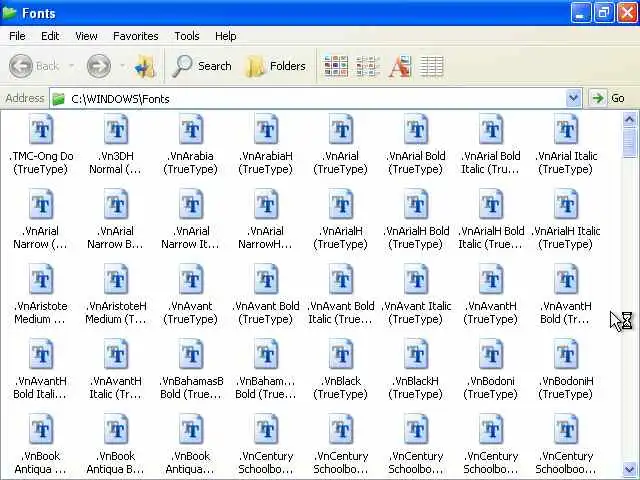Image resolution: width=640 pixels, height=480 pixels.
Task: Select the .VnAvantH Italic font icon
Action: pyautogui.click(x=116, y=354)
